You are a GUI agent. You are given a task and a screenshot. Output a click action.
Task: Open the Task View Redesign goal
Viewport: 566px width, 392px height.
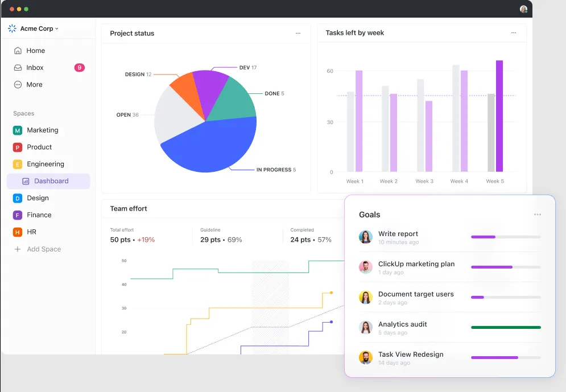[x=411, y=354]
